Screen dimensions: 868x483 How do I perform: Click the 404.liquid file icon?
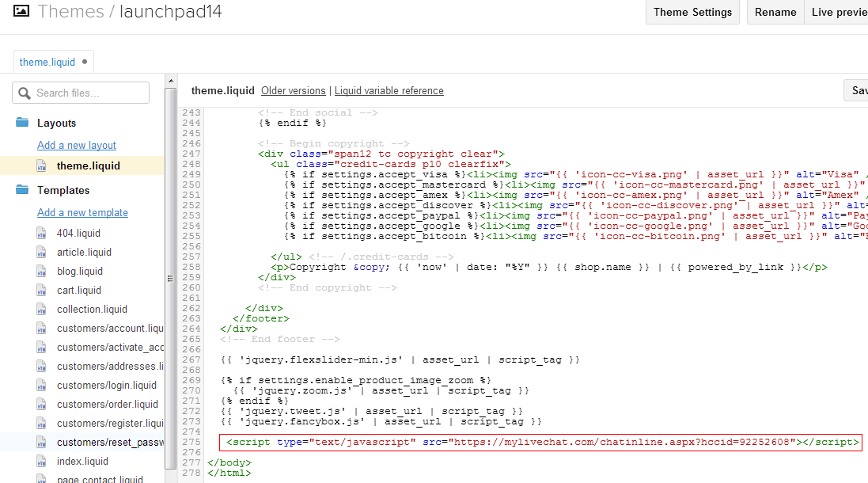[42, 234]
